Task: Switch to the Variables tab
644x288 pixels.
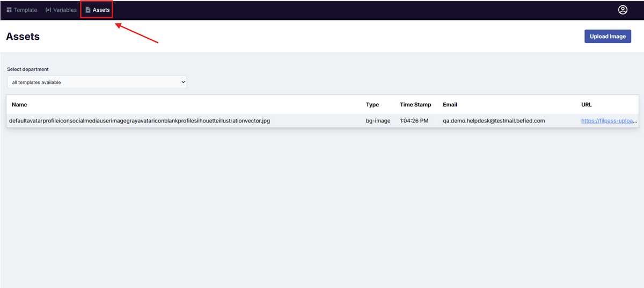Action: pyautogui.click(x=61, y=10)
